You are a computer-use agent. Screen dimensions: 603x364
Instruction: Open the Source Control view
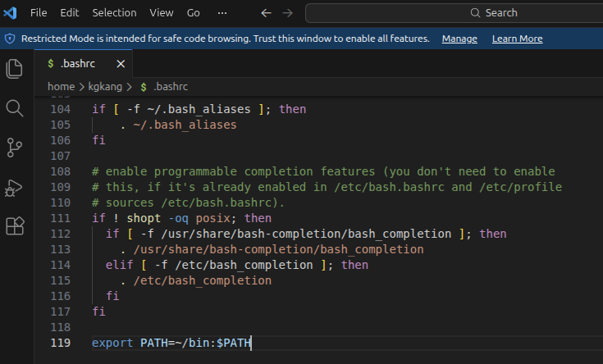pyautogui.click(x=15, y=148)
